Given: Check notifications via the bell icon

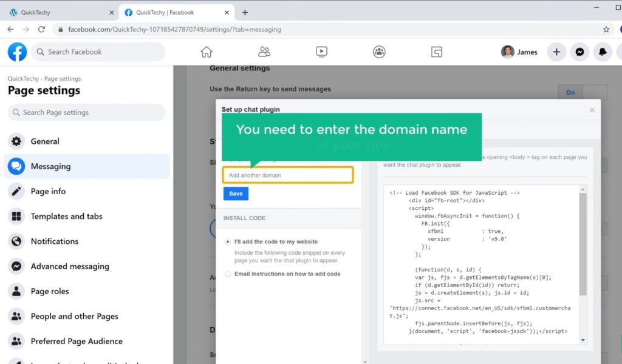Looking at the screenshot, I should (603, 52).
